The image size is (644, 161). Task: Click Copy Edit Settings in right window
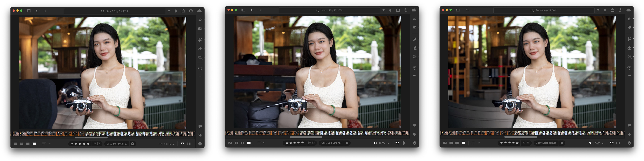click(x=546, y=143)
